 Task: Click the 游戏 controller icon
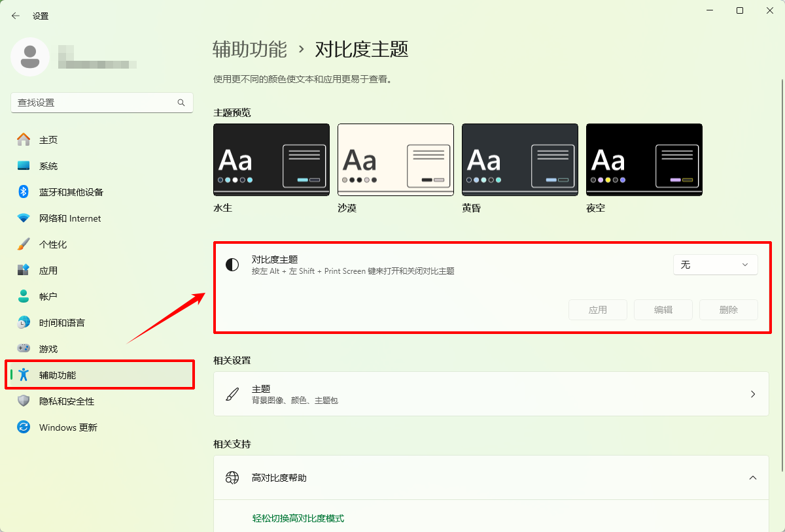24,349
